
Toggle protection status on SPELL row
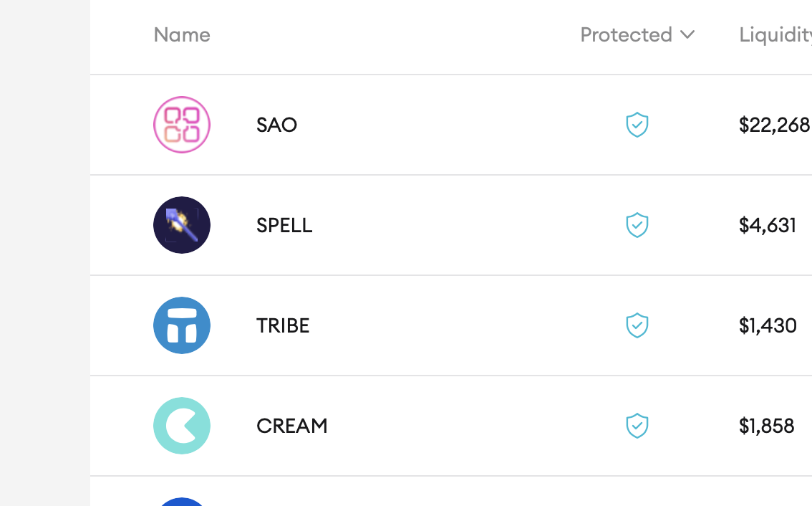[x=637, y=225]
